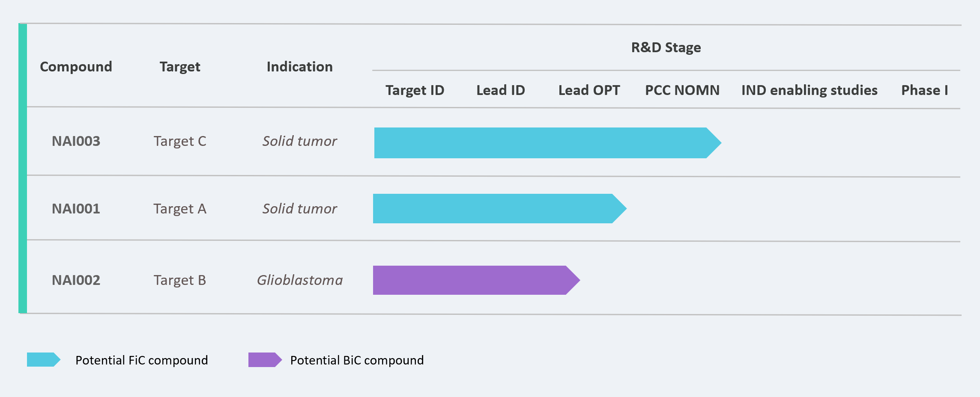This screenshot has height=397, width=980.
Task: Select the NAI003 compound name
Action: tap(76, 141)
